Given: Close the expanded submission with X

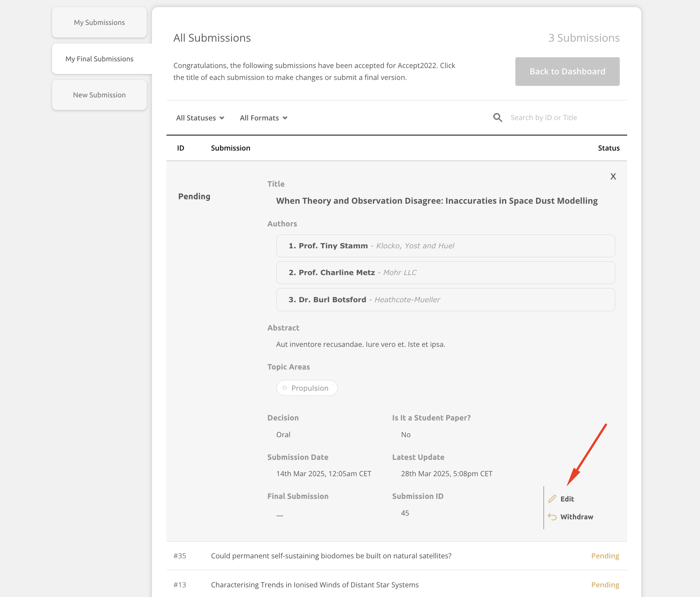Looking at the screenshot, I should tap(613, 177).
